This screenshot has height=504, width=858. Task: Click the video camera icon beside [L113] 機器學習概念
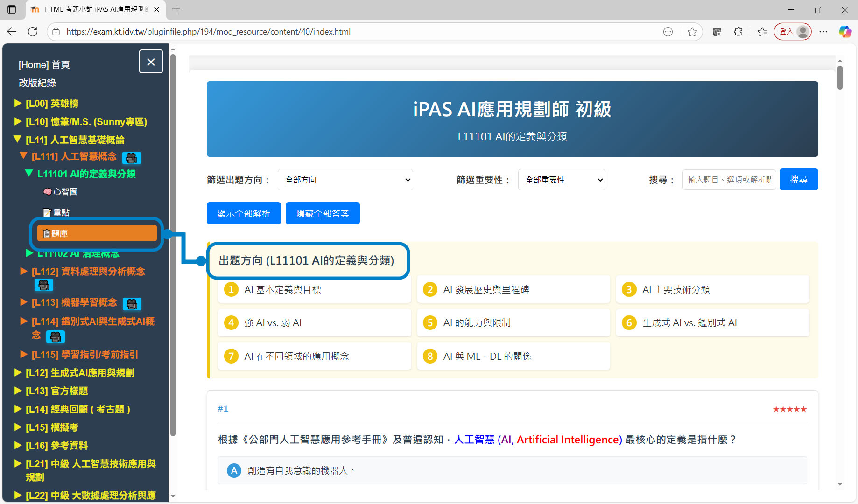pos(132,304)
